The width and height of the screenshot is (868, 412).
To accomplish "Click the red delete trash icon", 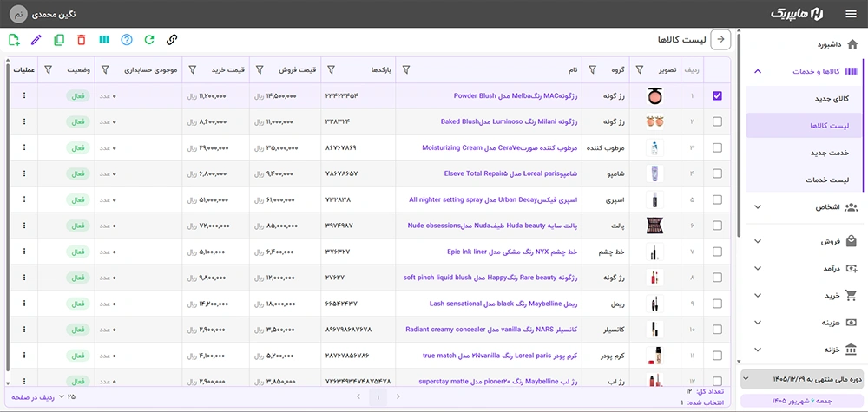I will [82, 40].
